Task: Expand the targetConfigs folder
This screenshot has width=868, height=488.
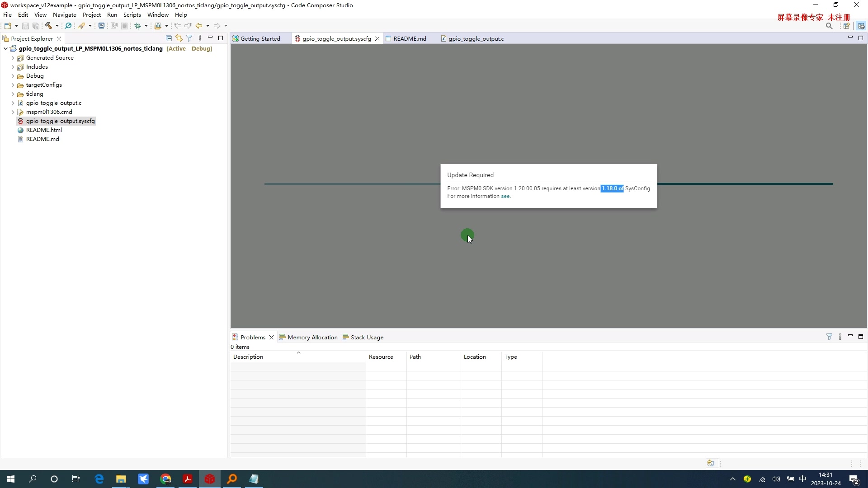Action: [13, 85]
